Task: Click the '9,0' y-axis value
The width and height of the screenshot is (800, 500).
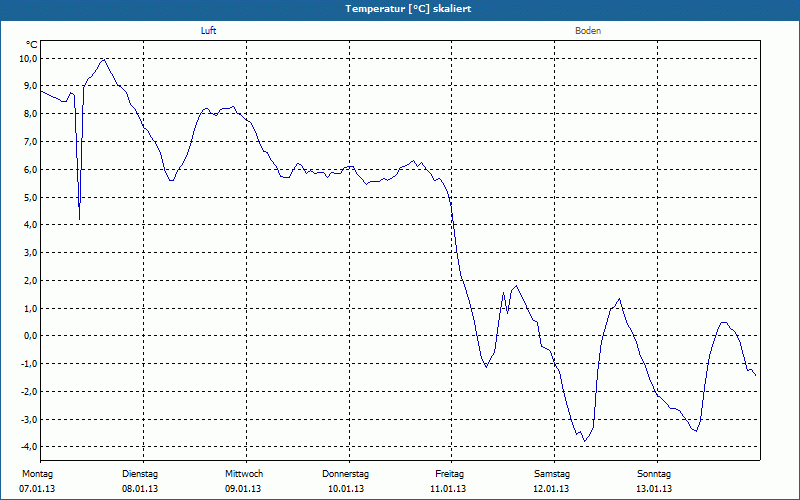Action: coord(31,86)
